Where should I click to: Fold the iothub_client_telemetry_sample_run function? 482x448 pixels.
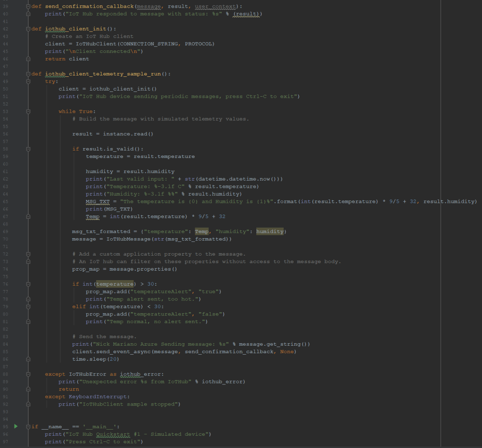(28, 74)
